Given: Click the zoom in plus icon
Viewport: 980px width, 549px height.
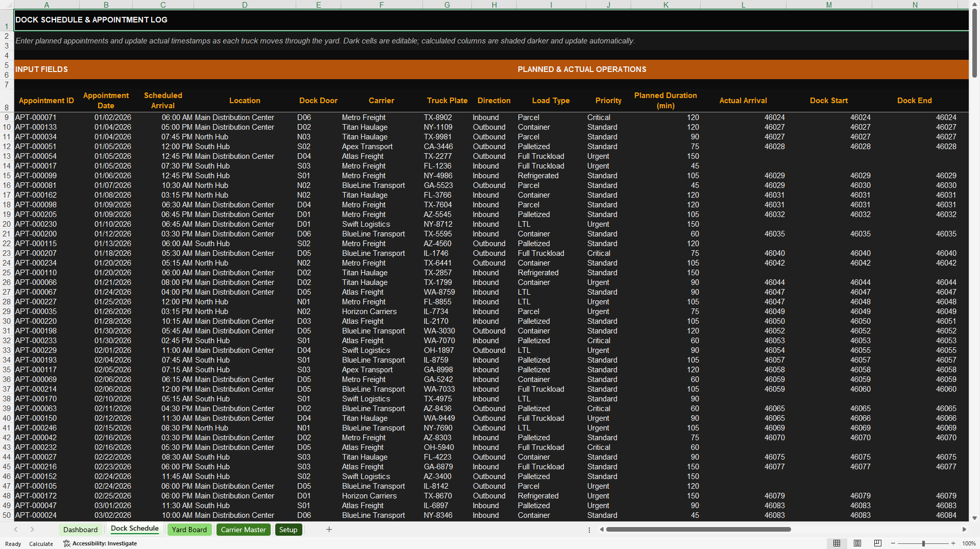Looking at the screenshot, I should [x=953, y=543].
